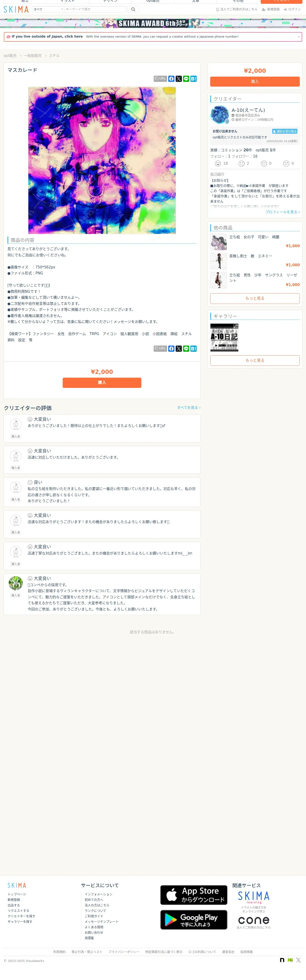
Task: Click the 通知を受け取る bell button
Action: (285, 131)
